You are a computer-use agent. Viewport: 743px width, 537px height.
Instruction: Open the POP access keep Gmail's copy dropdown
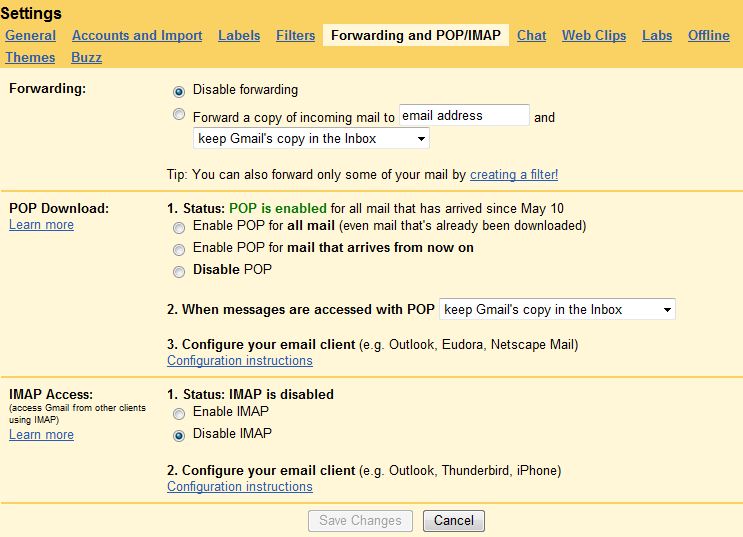tap(557, 309)
